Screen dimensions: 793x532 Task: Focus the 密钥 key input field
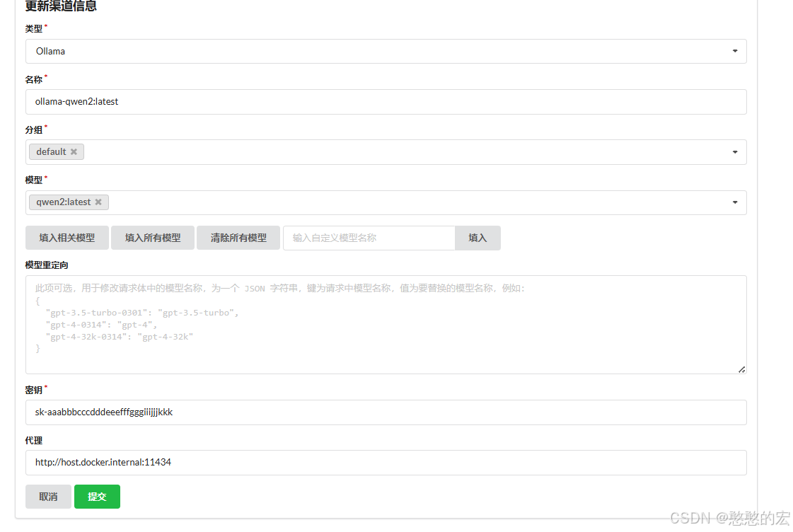386,412
